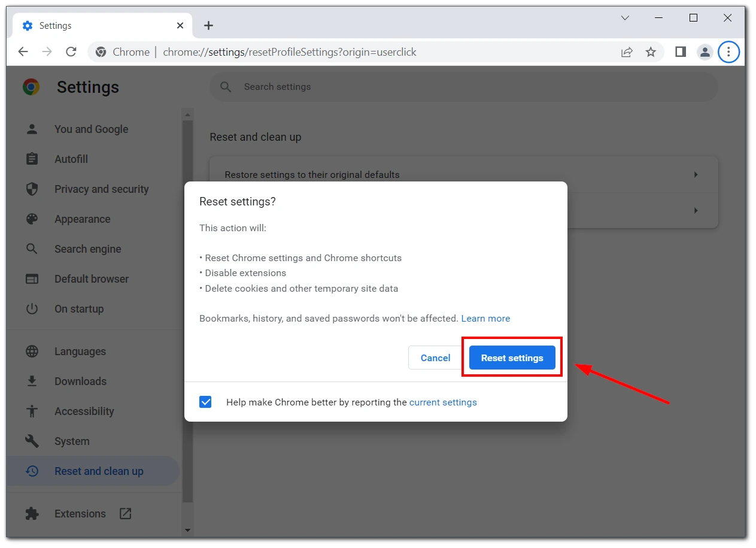Click the Chrome logo beside Settings title
The image size is (756, 548).
(x=31, y=87)
